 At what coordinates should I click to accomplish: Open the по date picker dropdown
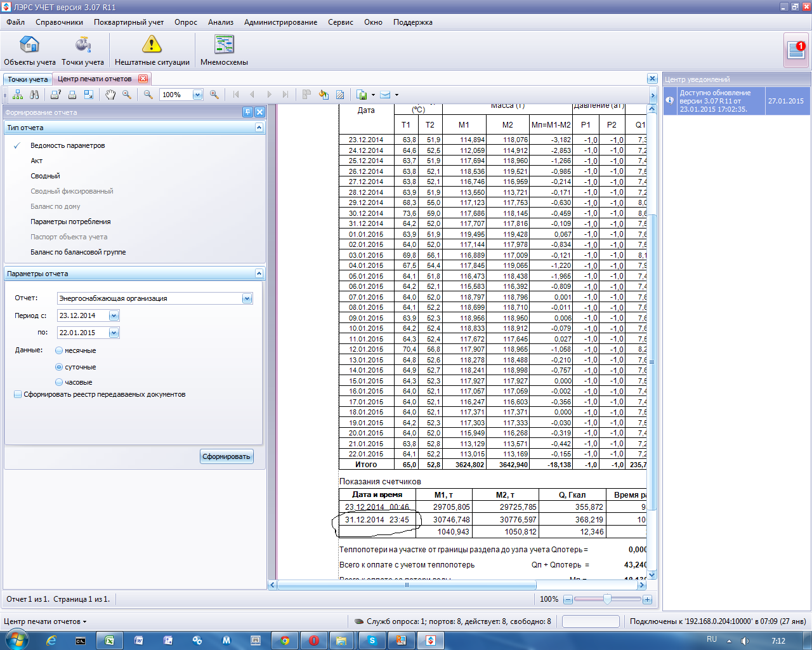click(x=114, y=333)
